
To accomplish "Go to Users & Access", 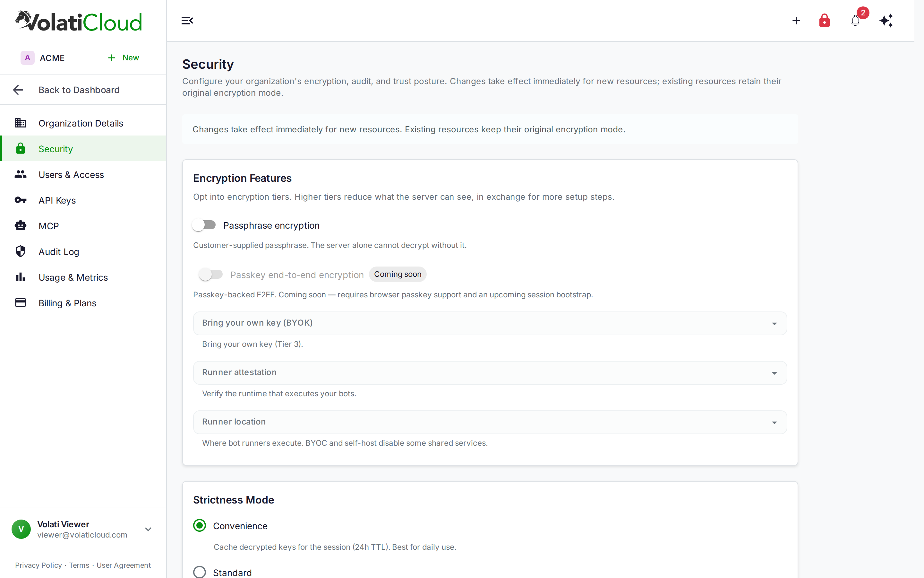I will pos(83,174).
